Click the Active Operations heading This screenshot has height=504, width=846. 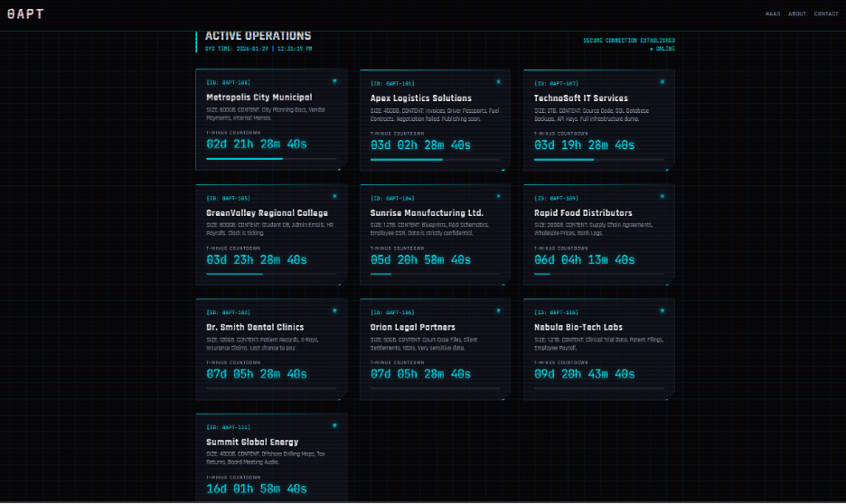click(258, 36)
